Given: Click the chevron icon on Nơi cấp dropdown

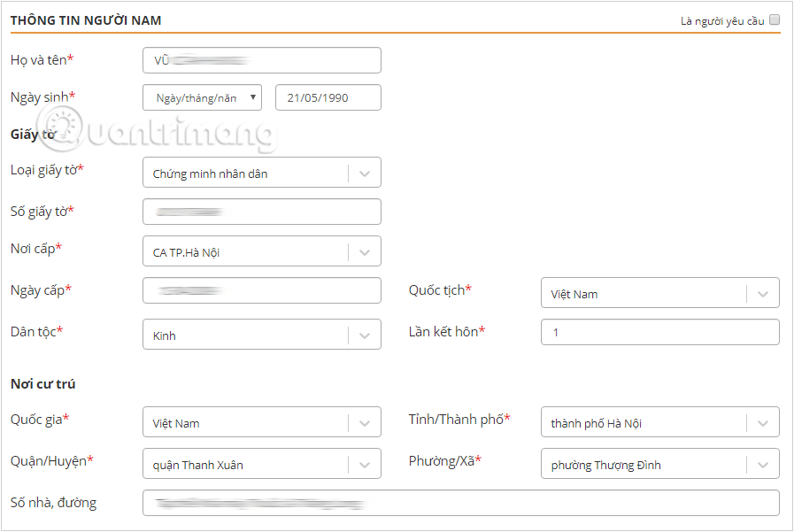Looking at the screenshot, I should point(364,251).
